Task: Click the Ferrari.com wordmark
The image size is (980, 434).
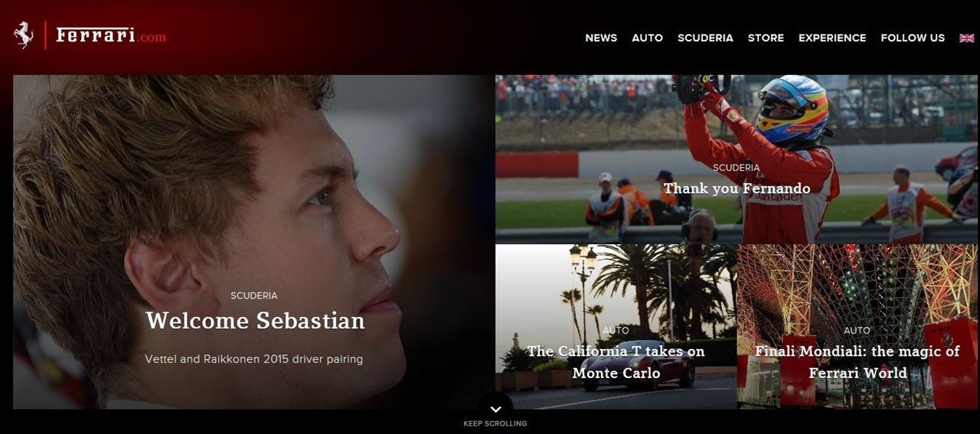Action: coord(111,35)
